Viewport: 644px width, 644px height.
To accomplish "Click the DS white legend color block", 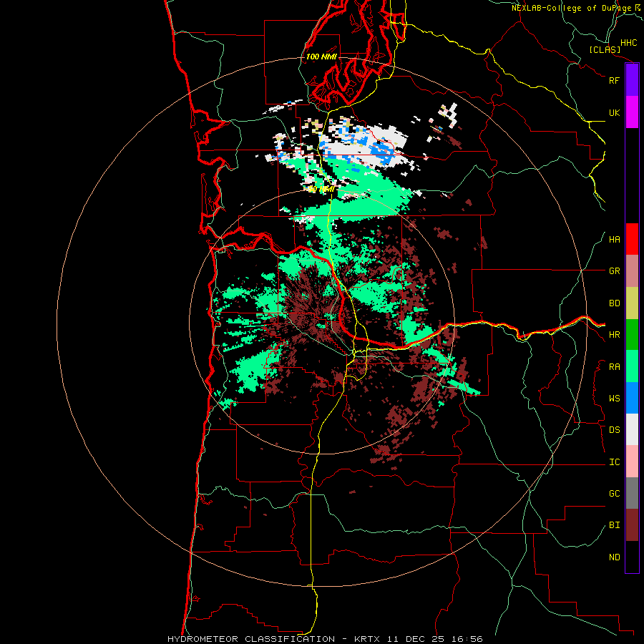I will [x=632, y=429].
